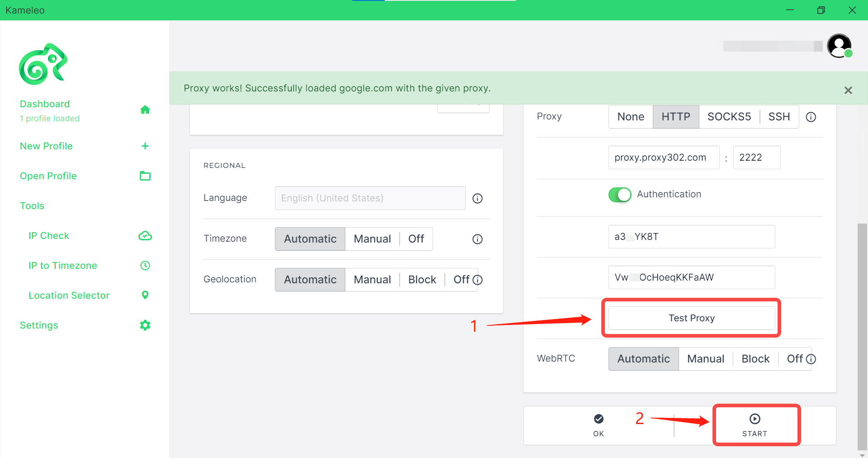Set WebRTC to Automatic
Image resolution: width=868 pixels, height=458 pixels.
pos(644,359)
